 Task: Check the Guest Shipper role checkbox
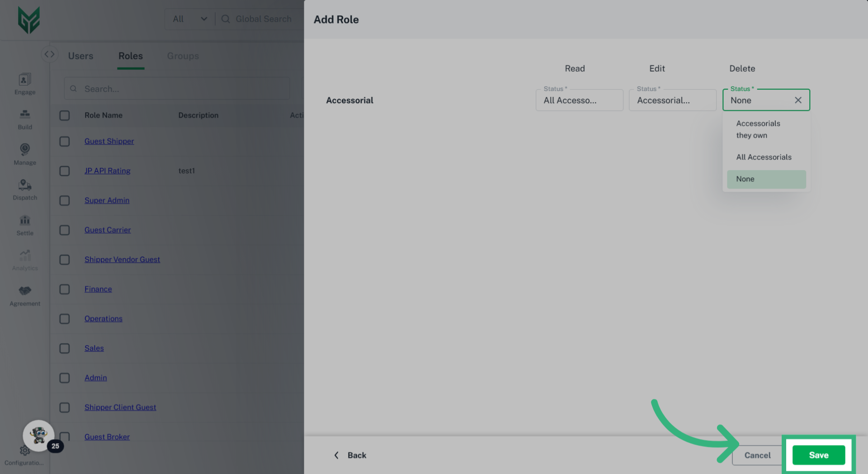pos(65,142)
